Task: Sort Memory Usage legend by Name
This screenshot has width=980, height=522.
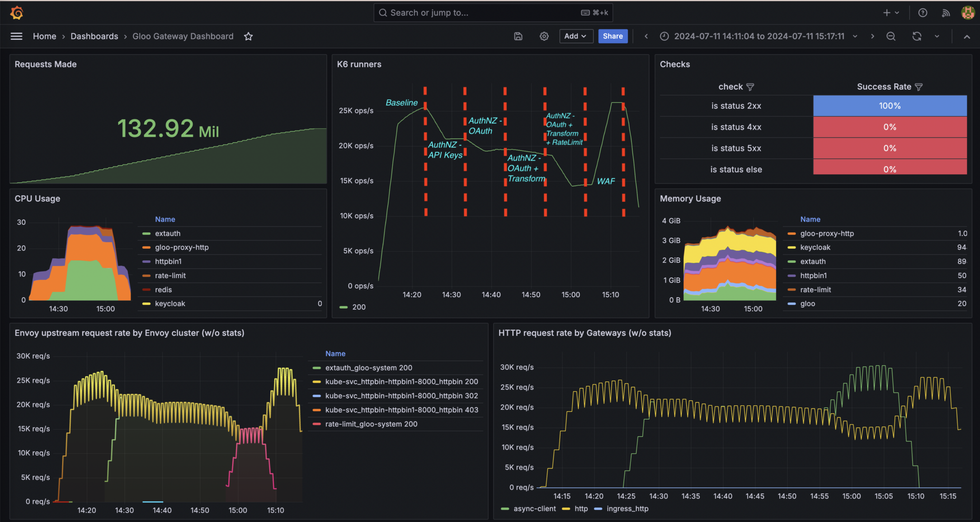Action: [x=810, y=219]
